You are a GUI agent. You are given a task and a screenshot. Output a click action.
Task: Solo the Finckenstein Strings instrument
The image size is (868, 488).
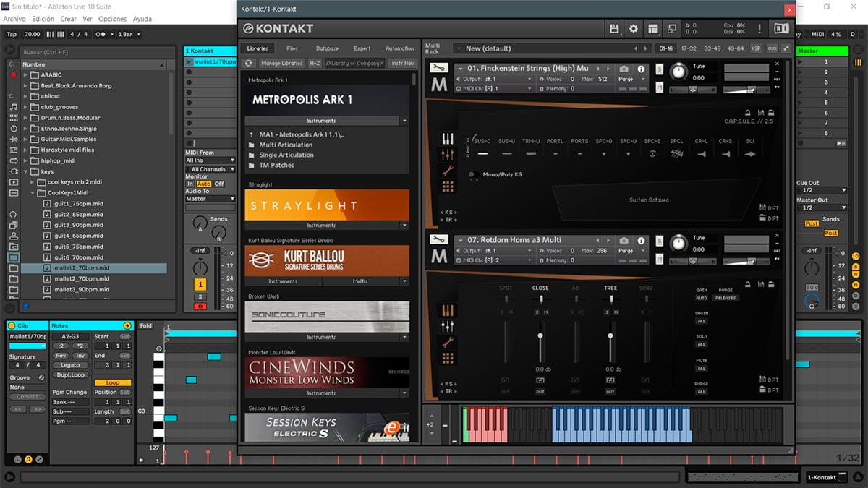pos(660,69)
